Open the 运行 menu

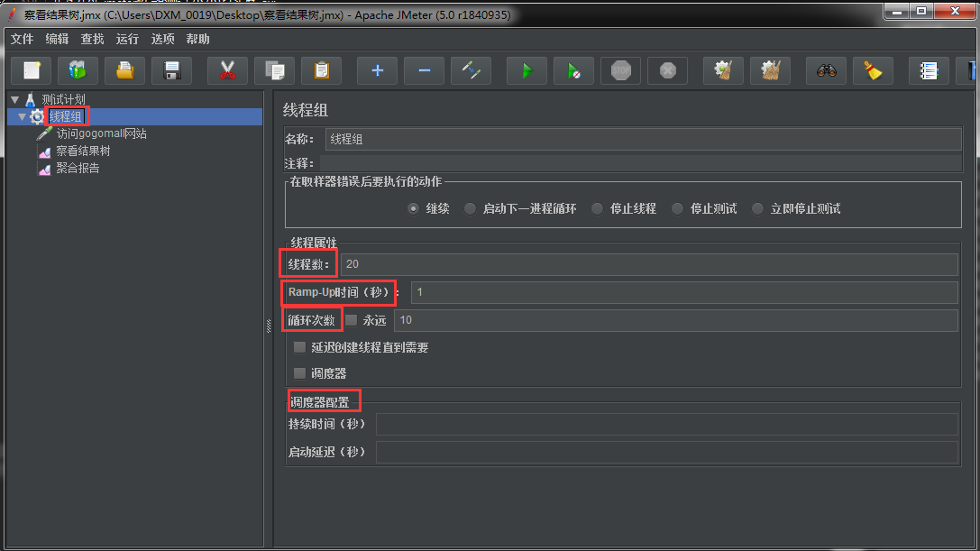pos(127,39)
